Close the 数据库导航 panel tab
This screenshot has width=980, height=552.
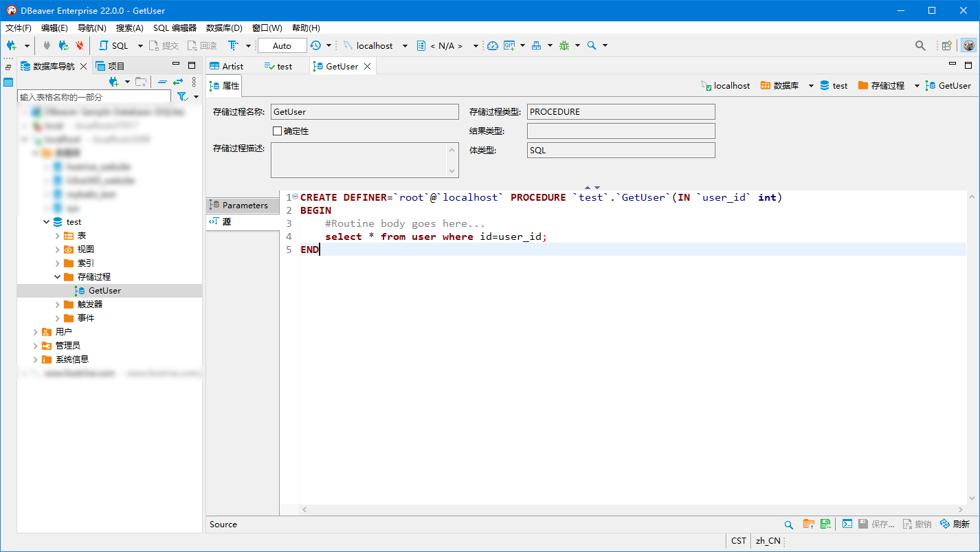click(84, 66)
